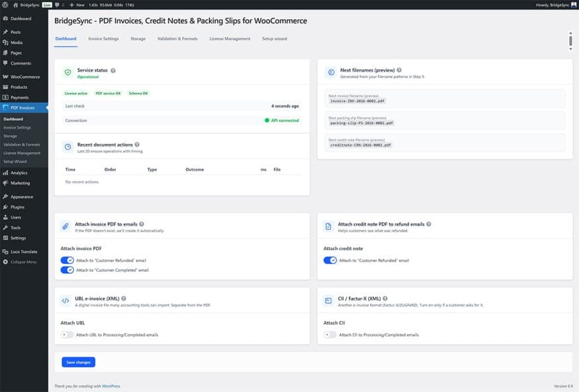Viewport: 579px width, 392px height.
Task: Open the New menu in the admin bar
Action: [74, 4]
